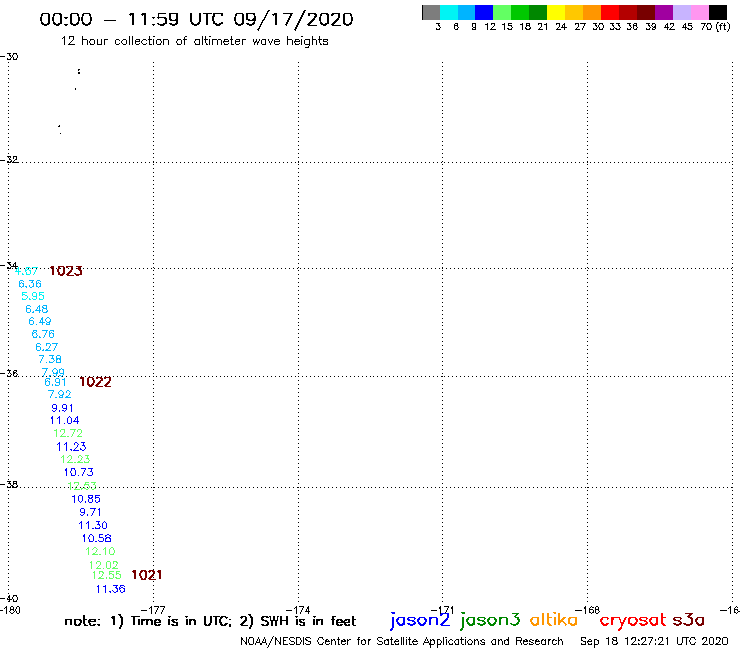Click the orange altika satellite label

click(x=554, y=619)
